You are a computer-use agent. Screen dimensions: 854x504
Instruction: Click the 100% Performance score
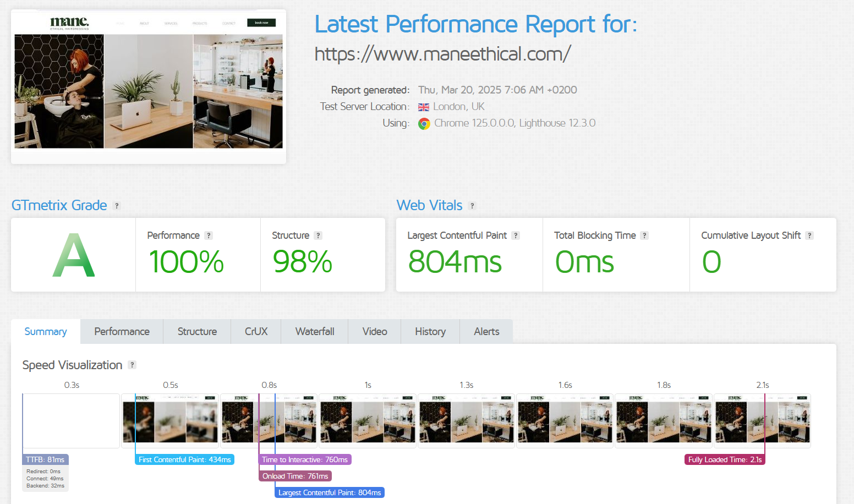[187, 262]
